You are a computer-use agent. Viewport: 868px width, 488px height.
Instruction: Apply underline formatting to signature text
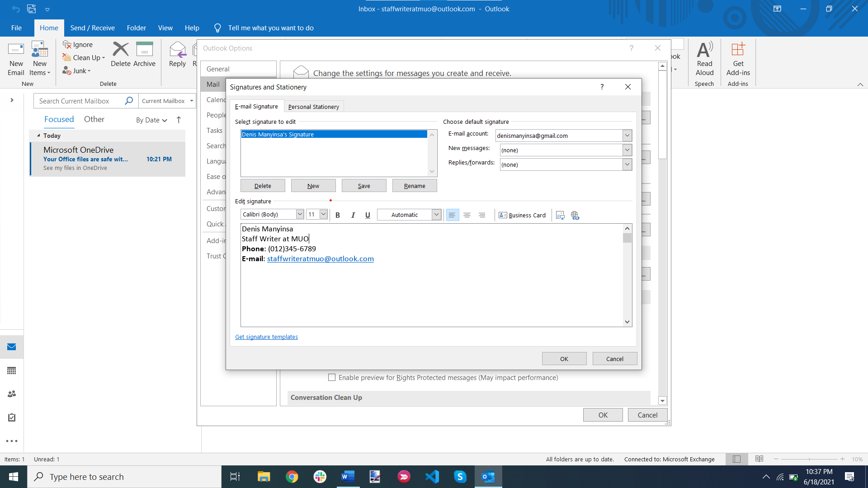point(368,215)
